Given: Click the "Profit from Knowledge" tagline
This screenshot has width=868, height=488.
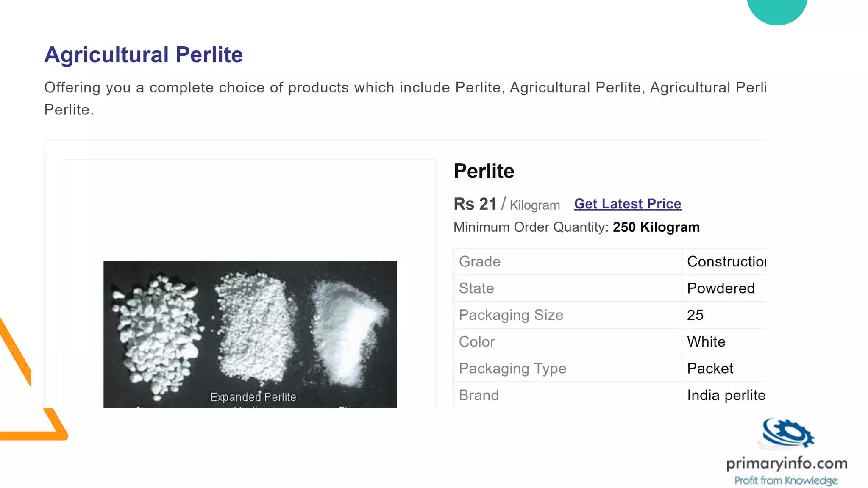Looking at the screenshot, I should pyautogui.click(x=786, y=480).
